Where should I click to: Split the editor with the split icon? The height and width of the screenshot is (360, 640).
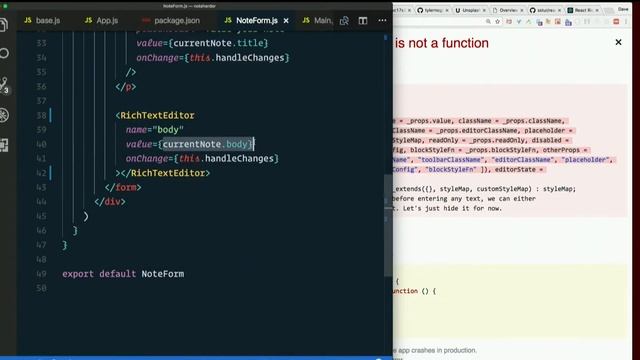click(x=363, y=20)
